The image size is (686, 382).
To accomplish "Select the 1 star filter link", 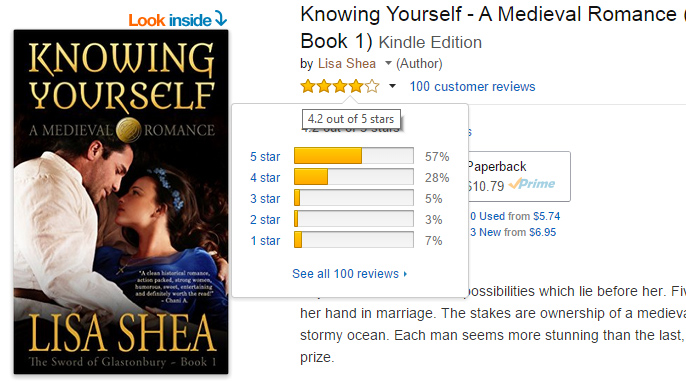I will click(x=265, y=241).
